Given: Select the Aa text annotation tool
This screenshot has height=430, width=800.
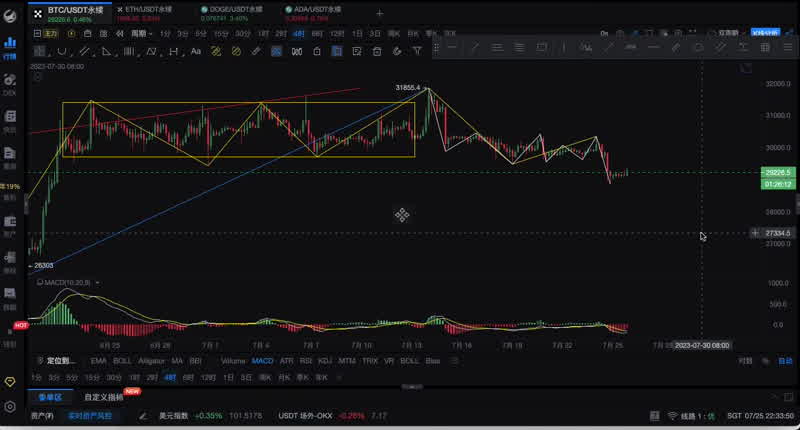Looking at the screenshot, I should [x=197, y=51].
